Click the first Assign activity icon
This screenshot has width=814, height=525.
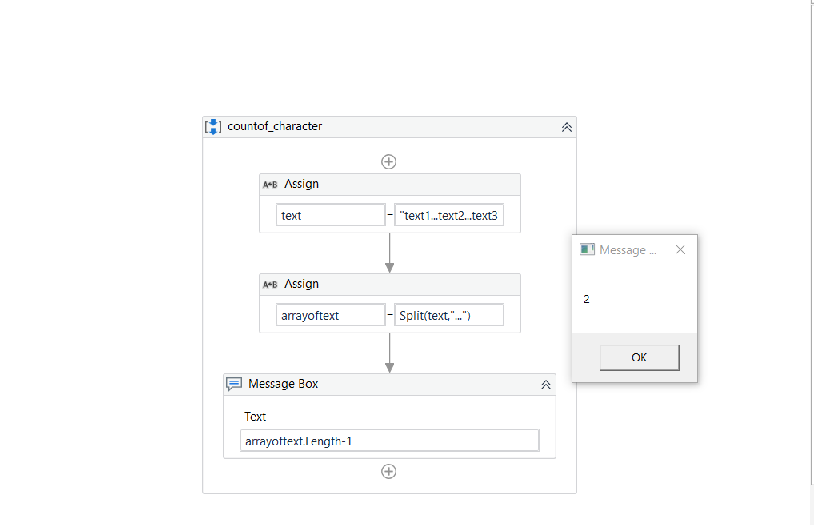(x=270, y=185)
